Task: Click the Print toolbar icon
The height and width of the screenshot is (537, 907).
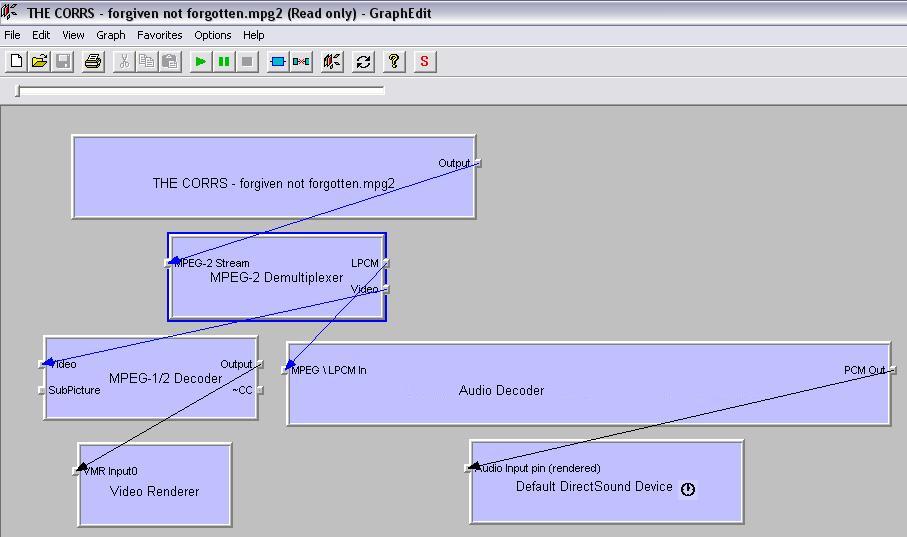Action: [x=93, y=62]
